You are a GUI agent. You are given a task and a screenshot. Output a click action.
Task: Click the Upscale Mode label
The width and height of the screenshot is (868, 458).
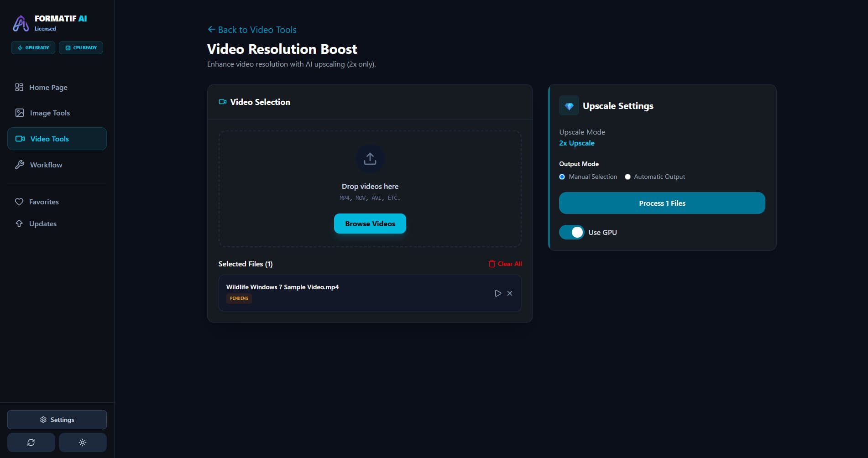(582, 132)
